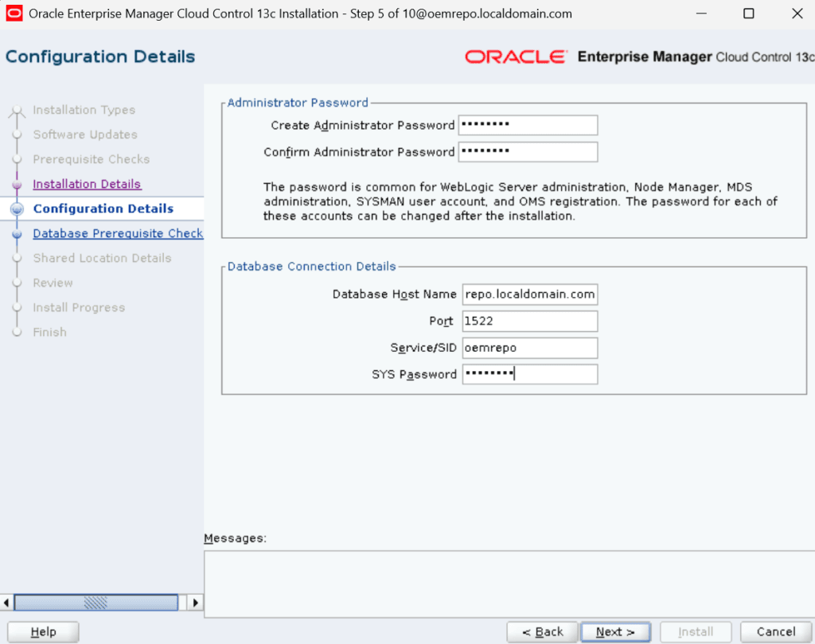Focus the SYS Password field
815x644 pixels.
[529, 374]
